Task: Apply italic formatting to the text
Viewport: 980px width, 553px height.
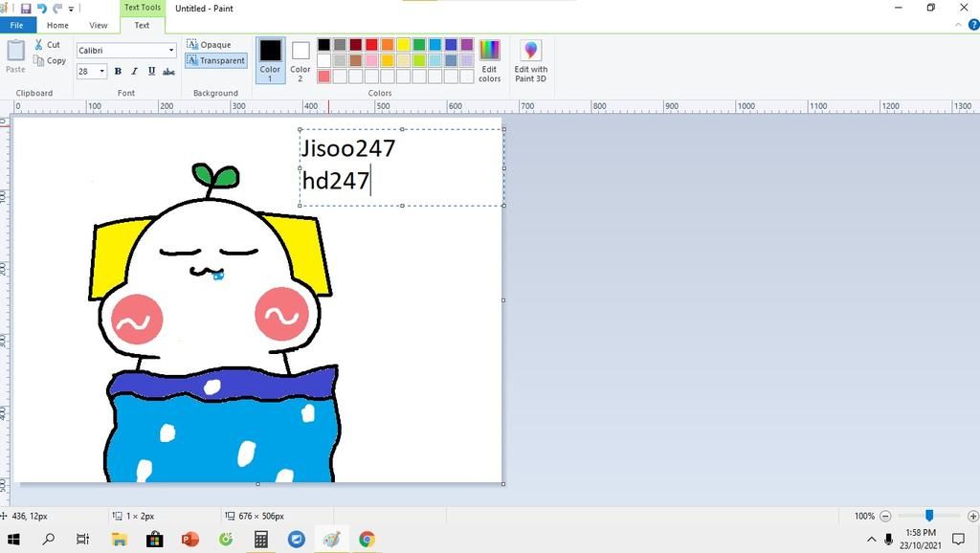Action: point(134,70)
